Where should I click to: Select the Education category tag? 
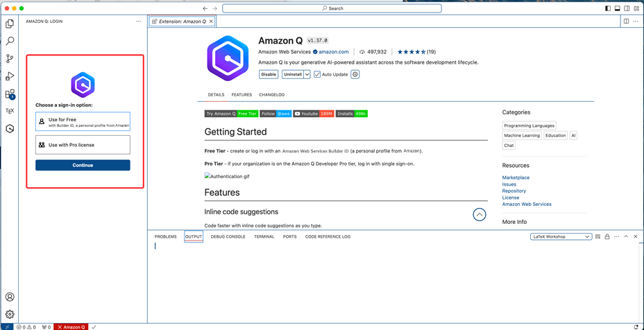click(x=555, y=135)
